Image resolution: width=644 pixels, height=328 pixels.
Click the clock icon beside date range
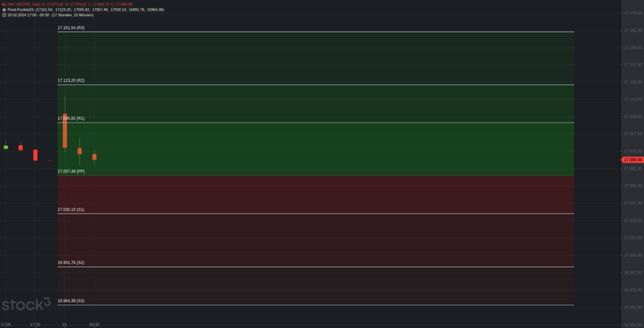4,15
